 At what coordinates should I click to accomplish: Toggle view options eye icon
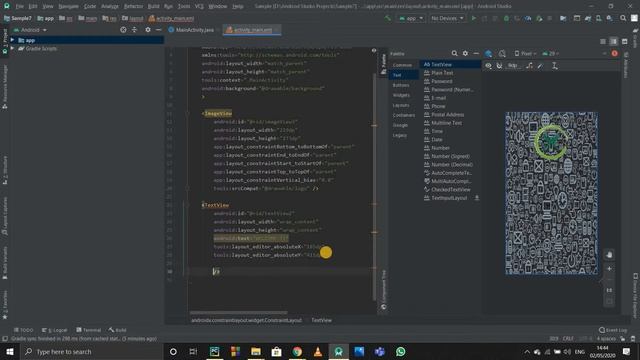(488, 65)
